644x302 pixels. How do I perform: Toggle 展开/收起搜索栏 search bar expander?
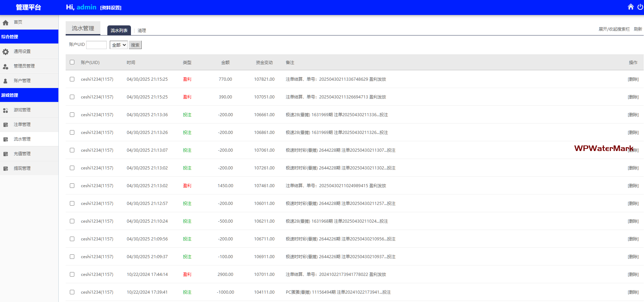point(614,29)
